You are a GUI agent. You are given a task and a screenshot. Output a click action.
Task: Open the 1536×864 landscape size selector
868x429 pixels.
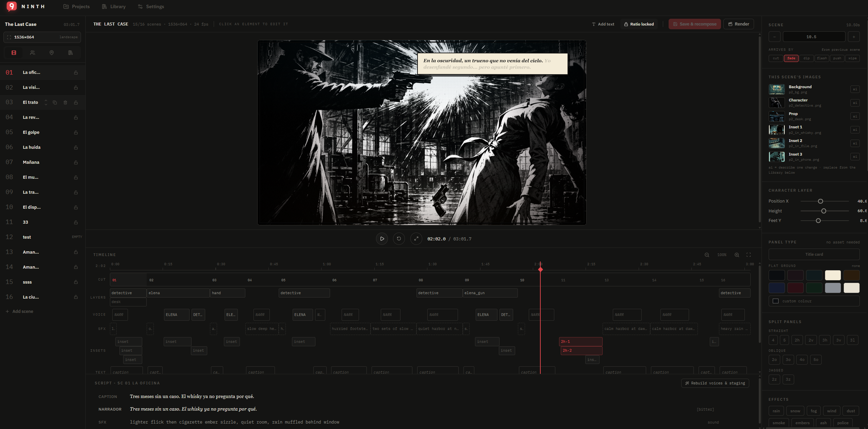pos(42,37)
